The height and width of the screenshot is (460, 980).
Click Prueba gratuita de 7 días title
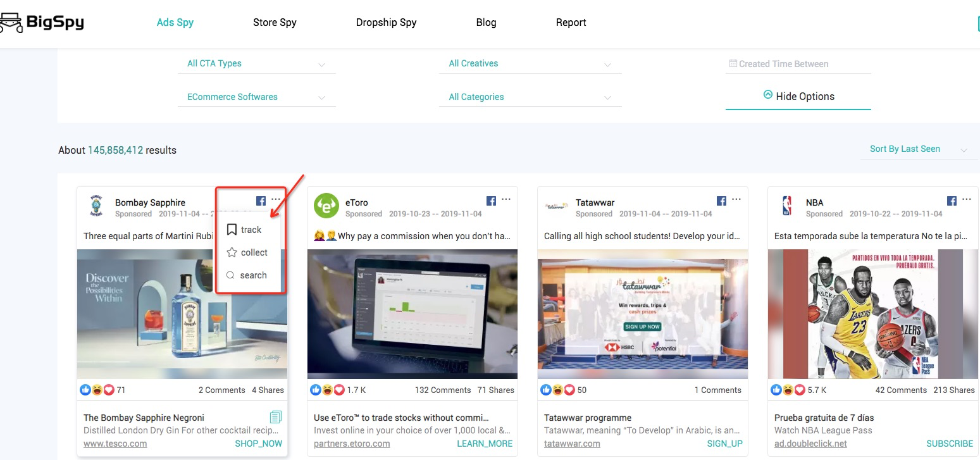point(824,418)
